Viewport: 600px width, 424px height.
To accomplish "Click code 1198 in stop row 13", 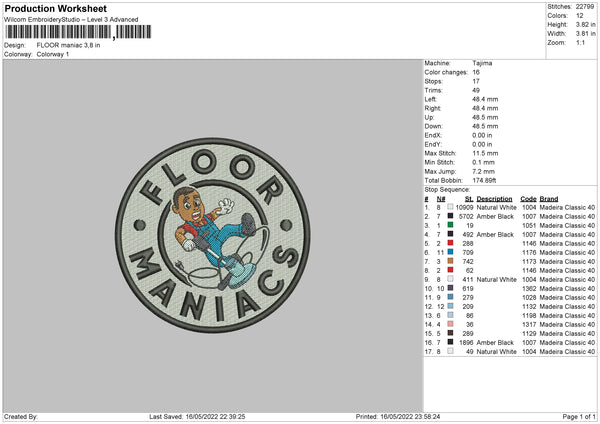I will point(529,316).
